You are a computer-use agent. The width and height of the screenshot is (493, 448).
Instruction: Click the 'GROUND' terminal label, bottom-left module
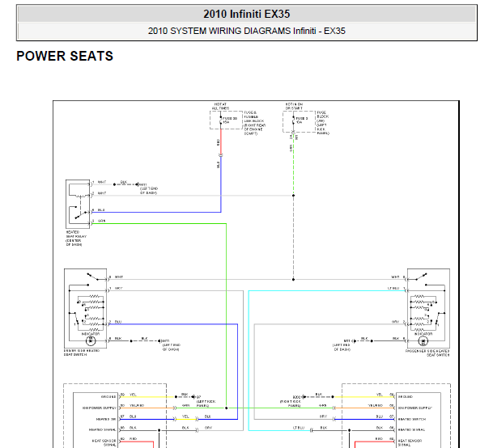coord(108,397)
